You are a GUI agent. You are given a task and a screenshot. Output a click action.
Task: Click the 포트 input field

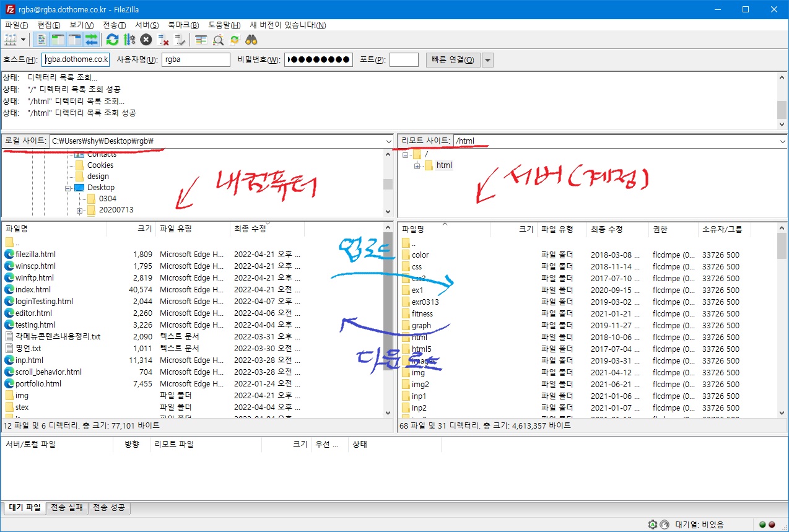(404, 60)
